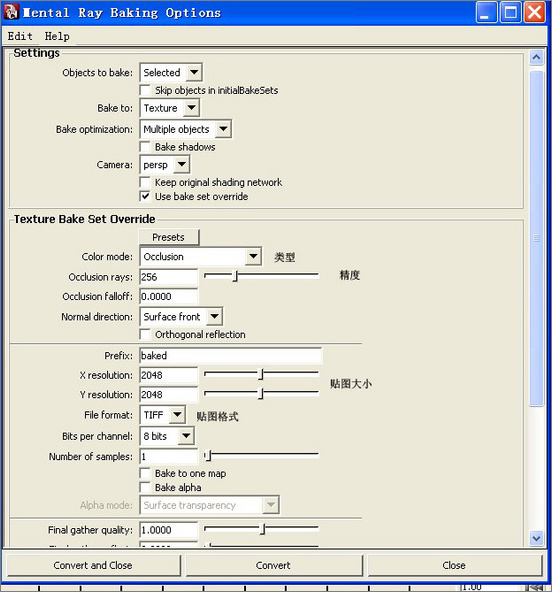Enable the Bake shadows checkbox

145,147
